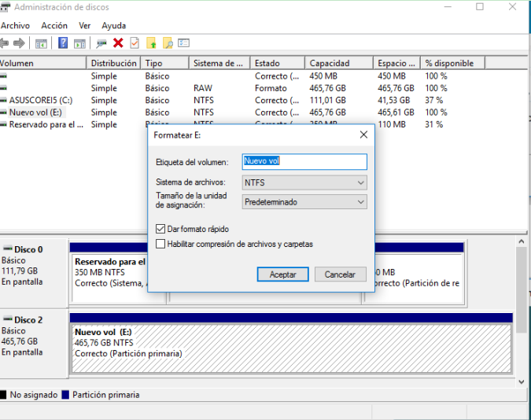
Task: Click the Etiqueta del volumen text field
Action: tap(304, 161)
